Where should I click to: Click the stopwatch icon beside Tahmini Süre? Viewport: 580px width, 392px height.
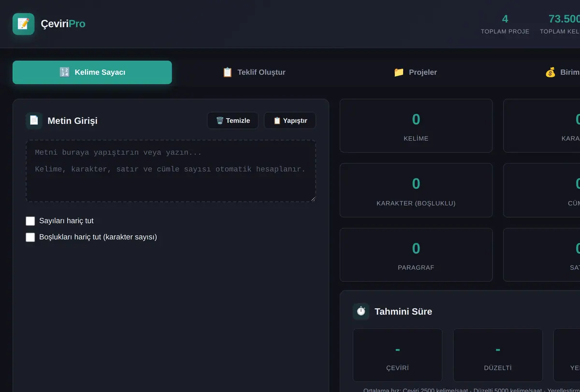[x=361, y=311]
